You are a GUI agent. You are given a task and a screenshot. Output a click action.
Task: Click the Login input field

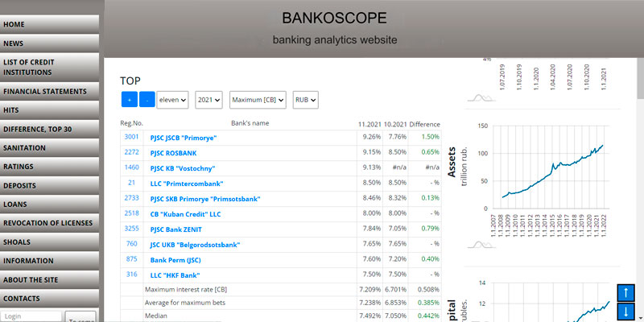click(31, 316)
